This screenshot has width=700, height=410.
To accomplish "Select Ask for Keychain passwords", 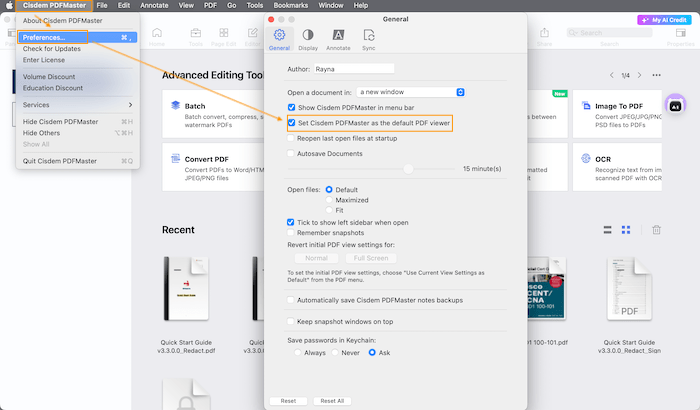I will (372, 353).
